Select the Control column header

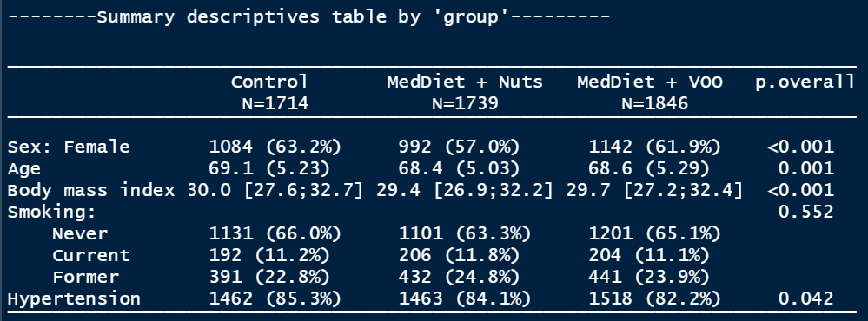[269, 82]
